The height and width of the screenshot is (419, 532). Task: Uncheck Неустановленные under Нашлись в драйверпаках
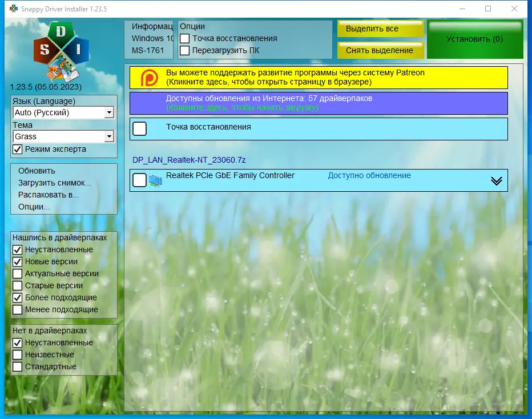(x=18, y=249)
